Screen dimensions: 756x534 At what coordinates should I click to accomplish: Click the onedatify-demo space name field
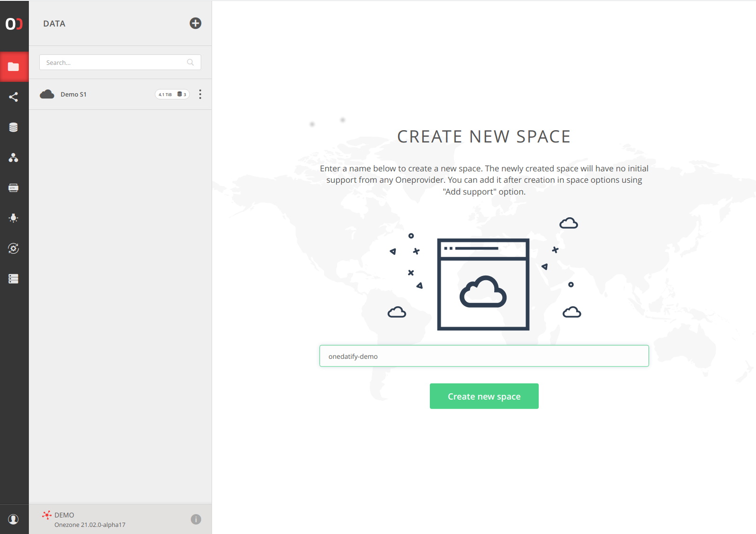(484, 356)
